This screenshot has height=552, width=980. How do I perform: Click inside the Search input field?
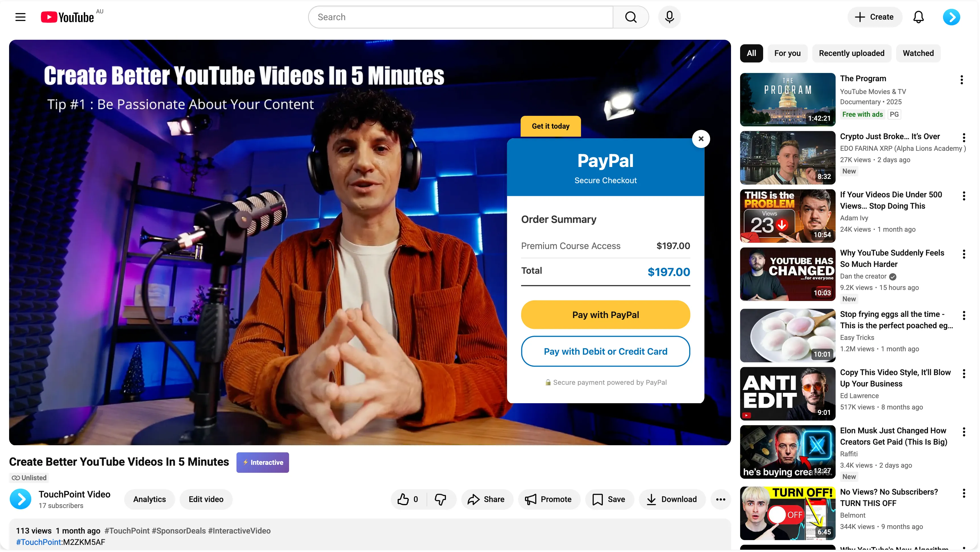(x=460, y=17)
